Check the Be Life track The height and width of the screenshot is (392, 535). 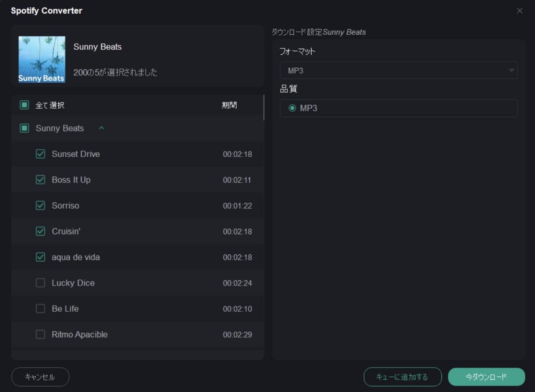pos(40,309)
